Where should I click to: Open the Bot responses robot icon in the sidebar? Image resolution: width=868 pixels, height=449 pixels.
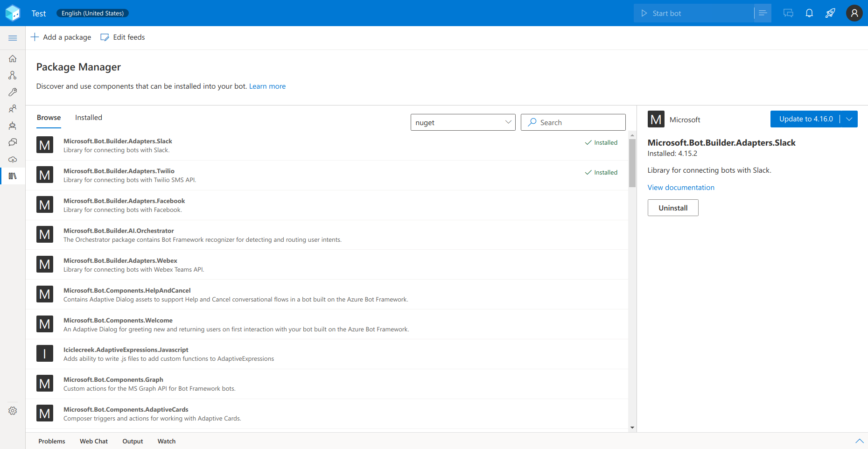tap(13, 126)
